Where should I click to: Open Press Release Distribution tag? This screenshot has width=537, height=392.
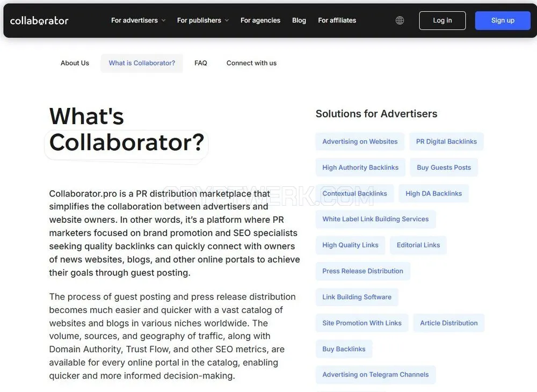click(x=362, y=271)
